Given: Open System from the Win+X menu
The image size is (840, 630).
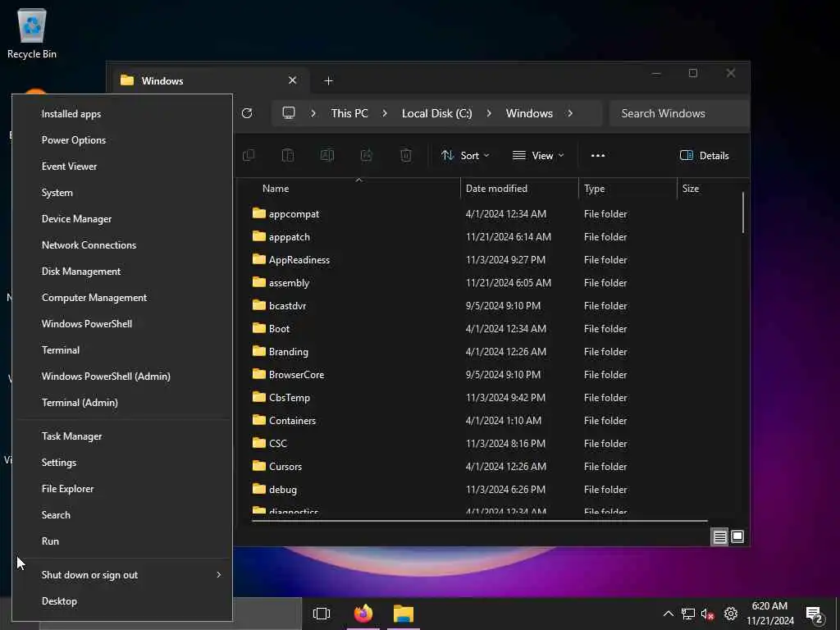Looking at the screenshot, I should coord(122,192).
